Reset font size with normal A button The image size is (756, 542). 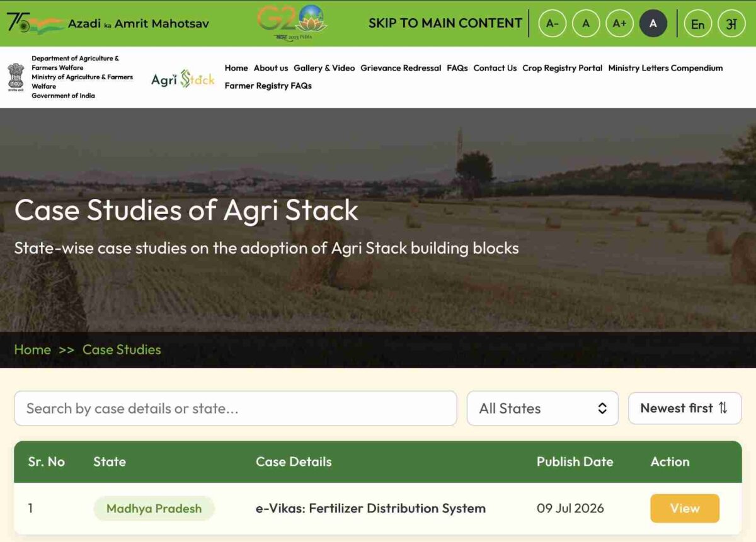(586, 24)
